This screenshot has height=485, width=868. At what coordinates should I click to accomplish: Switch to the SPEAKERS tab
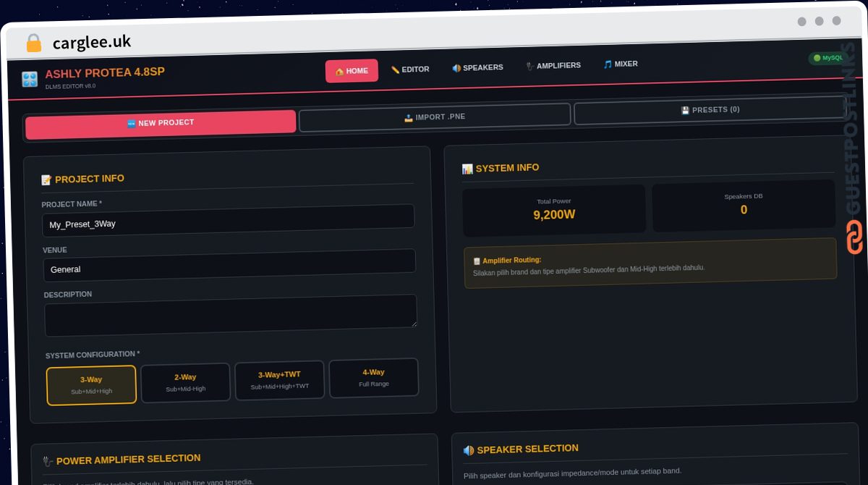(x=477, y=68)
